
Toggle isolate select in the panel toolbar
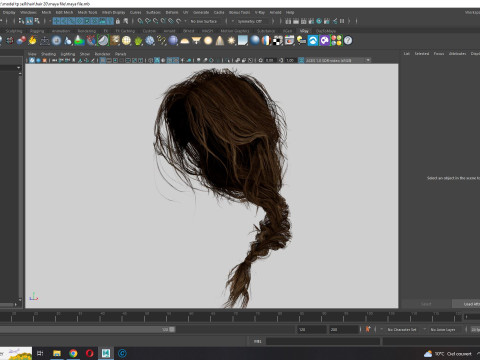coord(228,60)
